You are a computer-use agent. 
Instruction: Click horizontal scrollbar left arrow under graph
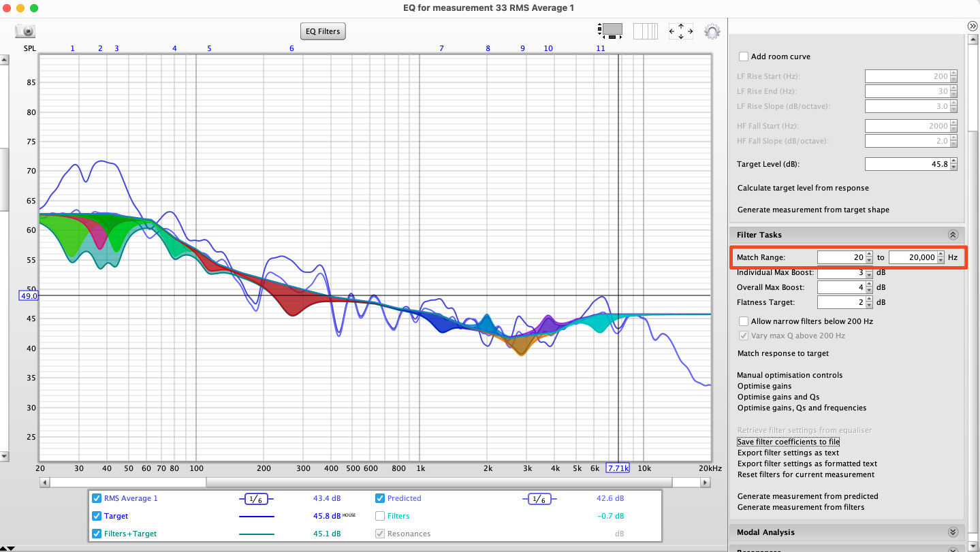click(x=45, y=482)
